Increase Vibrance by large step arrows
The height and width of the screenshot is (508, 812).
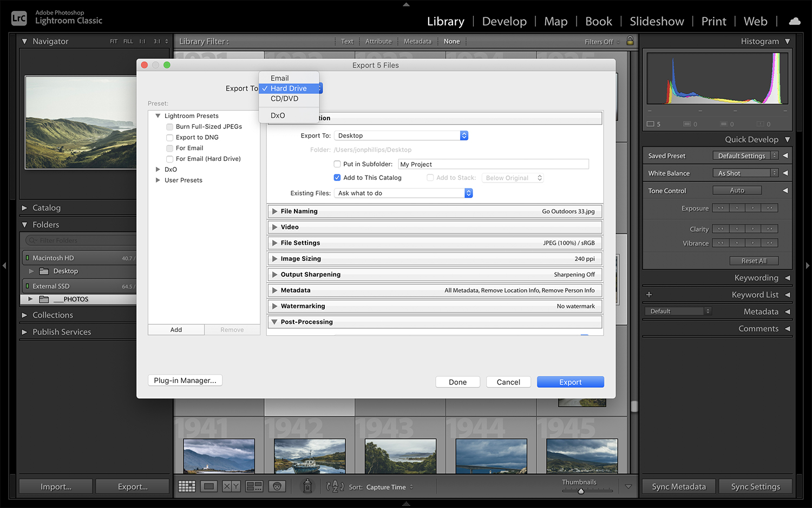[770, 243]
